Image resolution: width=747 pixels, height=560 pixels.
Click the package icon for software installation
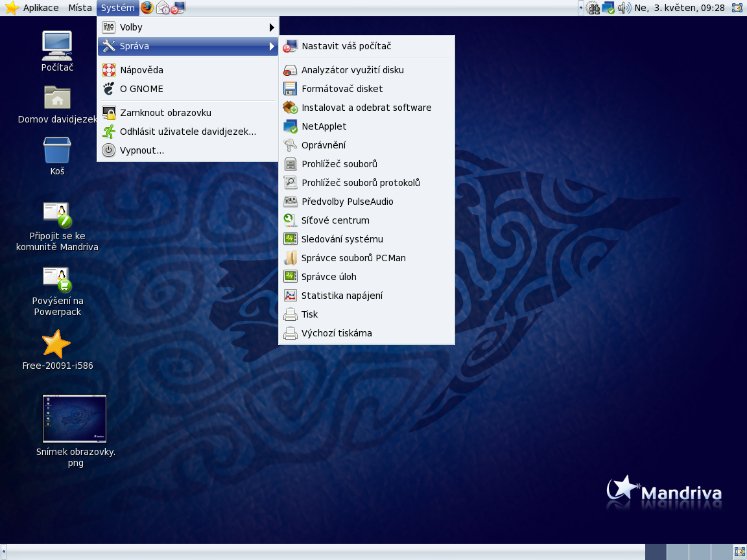290,108
